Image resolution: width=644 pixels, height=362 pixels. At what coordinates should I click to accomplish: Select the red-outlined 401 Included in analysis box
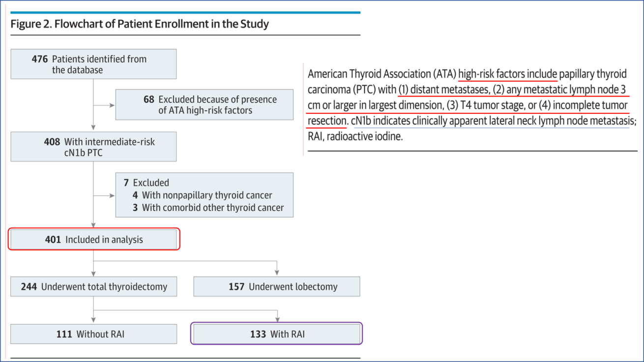pos(94,239)
